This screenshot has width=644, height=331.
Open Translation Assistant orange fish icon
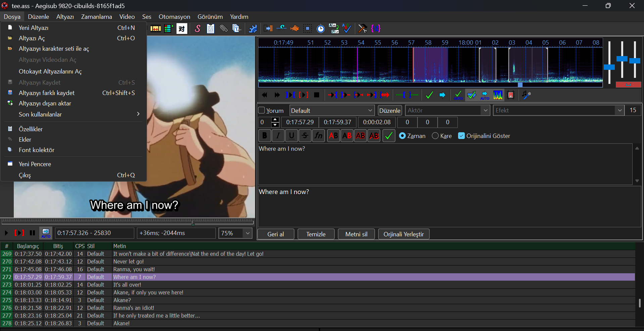(294, 29)
